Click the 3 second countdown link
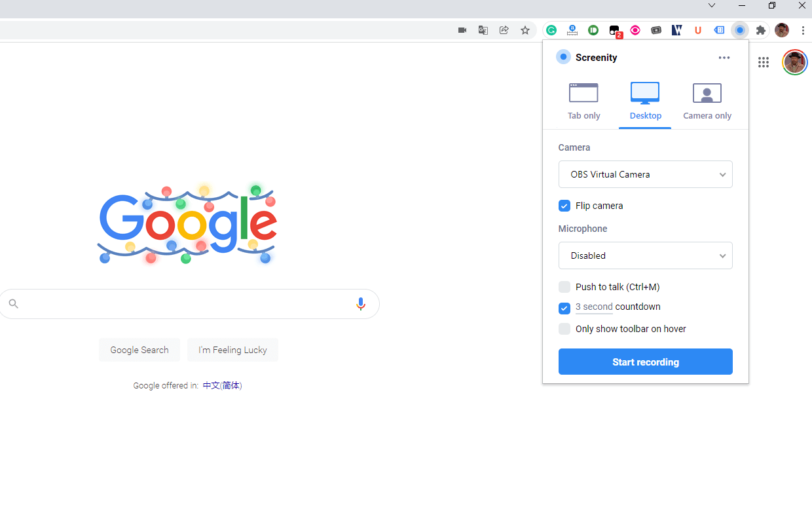Viewport: 812px width, 526px height. pyautogui.click(x=594, y=307)
